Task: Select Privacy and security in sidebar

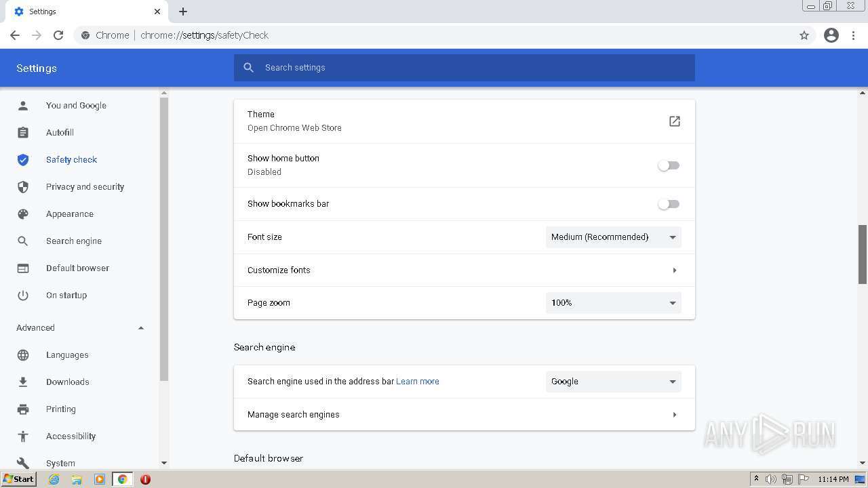Action: (85, 187)
